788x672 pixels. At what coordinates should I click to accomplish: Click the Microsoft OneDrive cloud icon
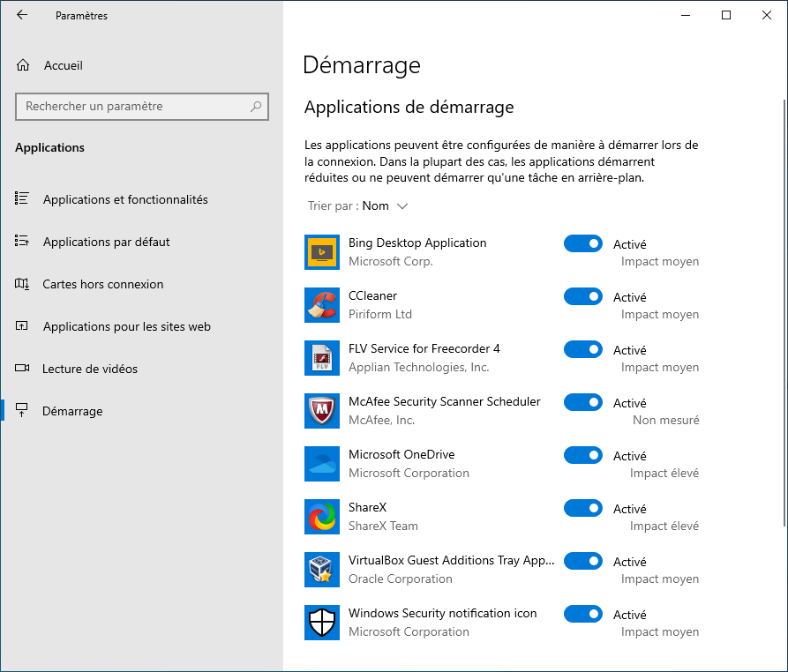(x=321, y=464)
